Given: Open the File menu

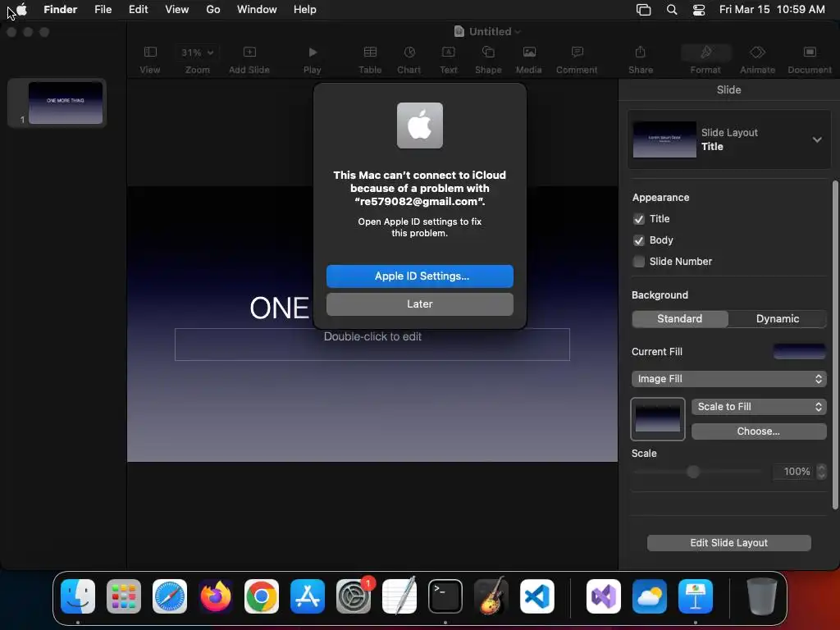Looking at the screenshot, I should point(103,10).
